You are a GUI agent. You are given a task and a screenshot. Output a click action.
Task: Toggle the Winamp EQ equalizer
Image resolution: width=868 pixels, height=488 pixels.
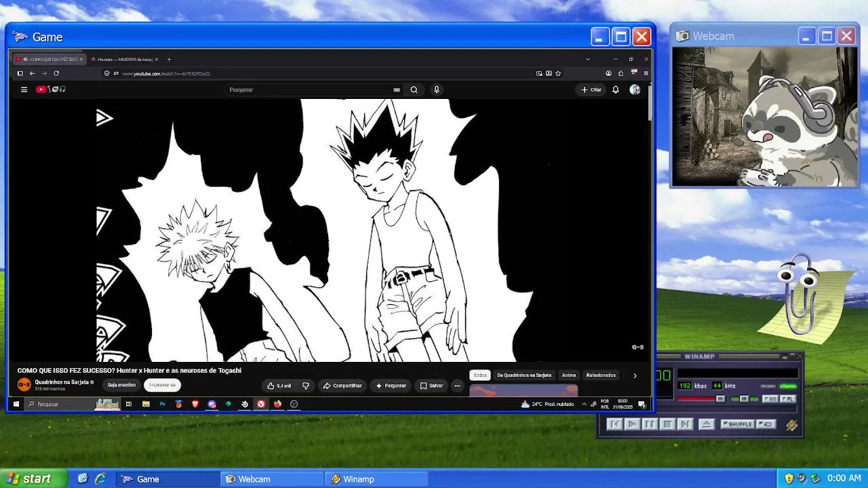770,399
